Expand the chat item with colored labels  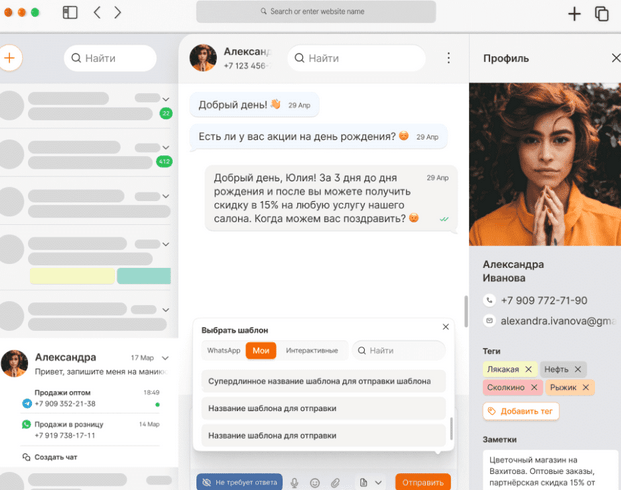(x=166, y=244)
